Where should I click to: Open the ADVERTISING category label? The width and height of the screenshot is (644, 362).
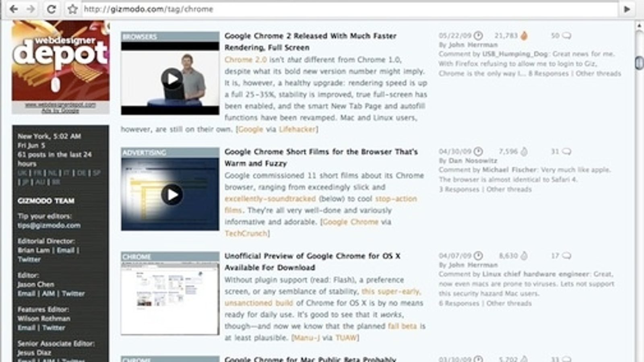click(144, 152)
